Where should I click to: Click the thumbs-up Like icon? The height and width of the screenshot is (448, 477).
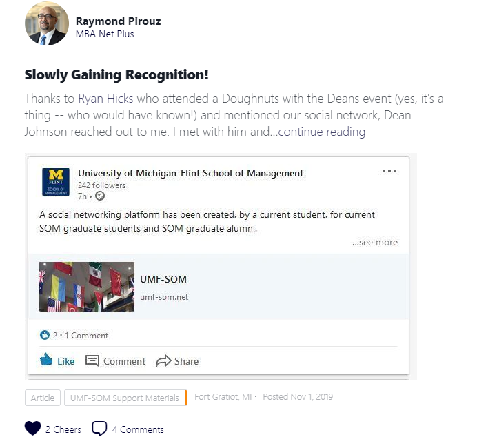pyautogui.click(x=47, y=360)
